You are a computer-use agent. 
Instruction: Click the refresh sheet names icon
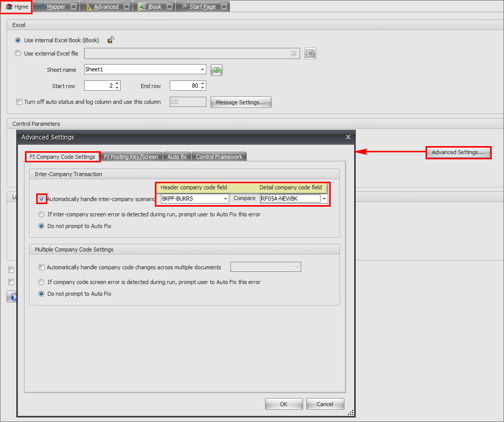217,70
